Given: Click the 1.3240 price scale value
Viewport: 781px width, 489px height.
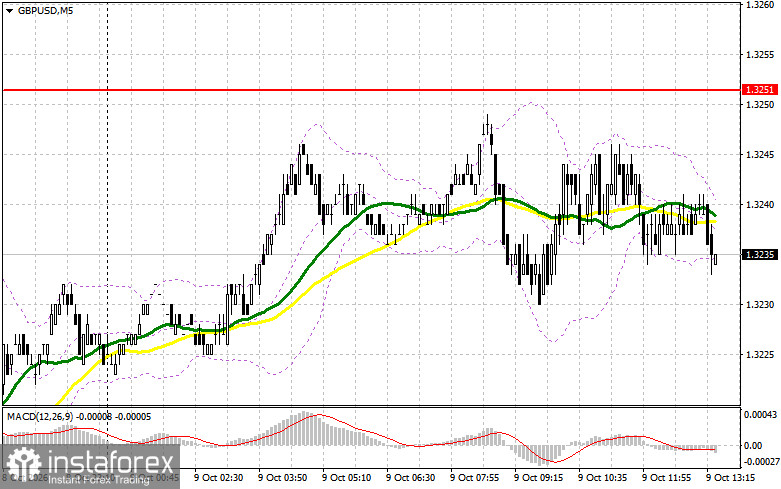Looking at the screenshot, I should coord(760,205).
